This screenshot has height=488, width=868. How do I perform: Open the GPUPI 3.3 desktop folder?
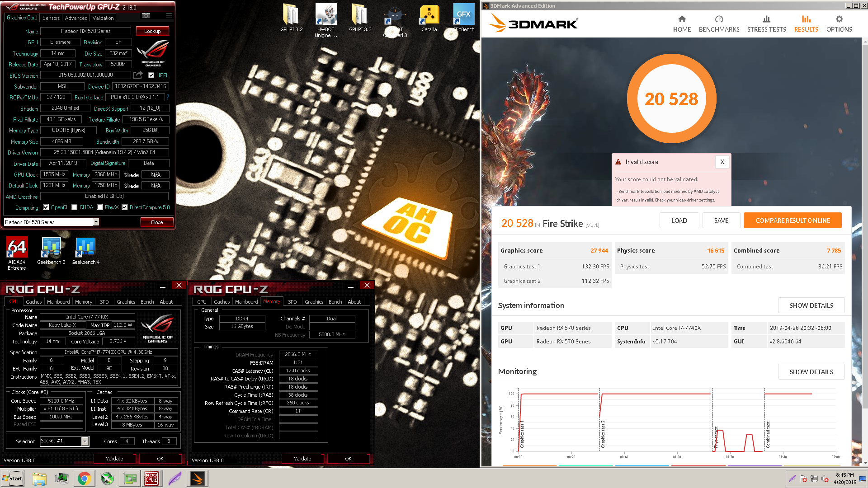point(360,19)
